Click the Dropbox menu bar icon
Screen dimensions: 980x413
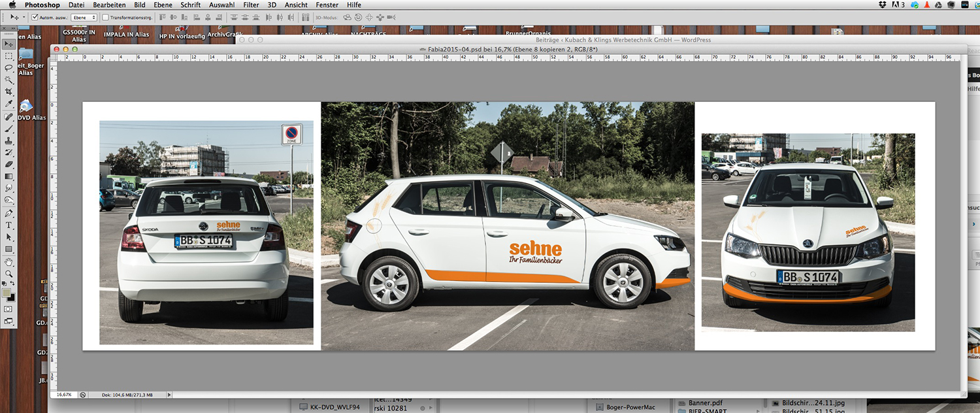click(883, 5)
